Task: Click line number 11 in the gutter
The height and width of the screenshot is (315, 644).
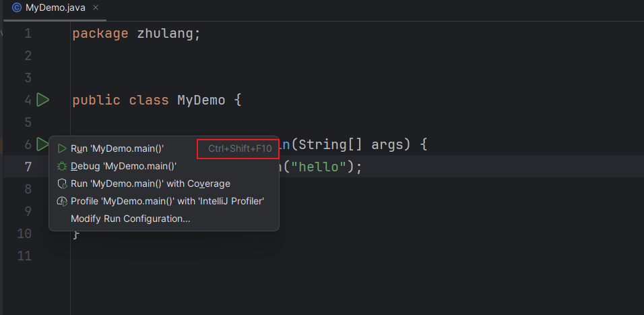Action: coord(24,256)
